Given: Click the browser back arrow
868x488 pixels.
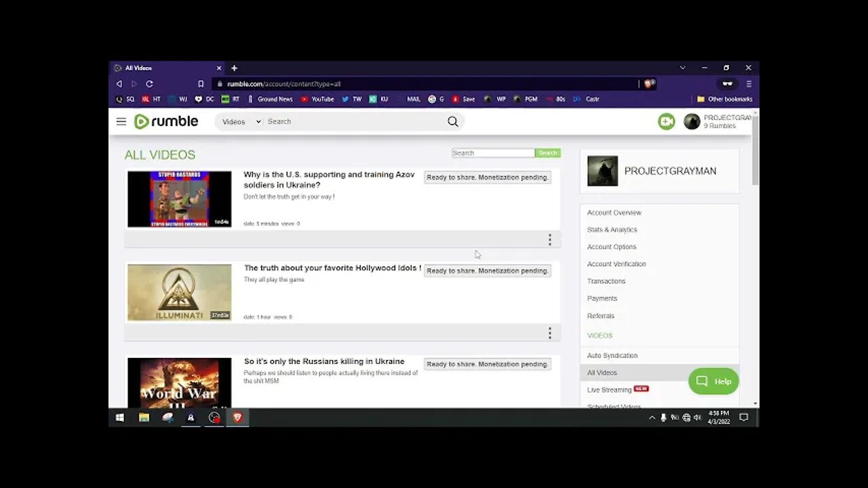Looking at the screenshot, I should [119, 84].
